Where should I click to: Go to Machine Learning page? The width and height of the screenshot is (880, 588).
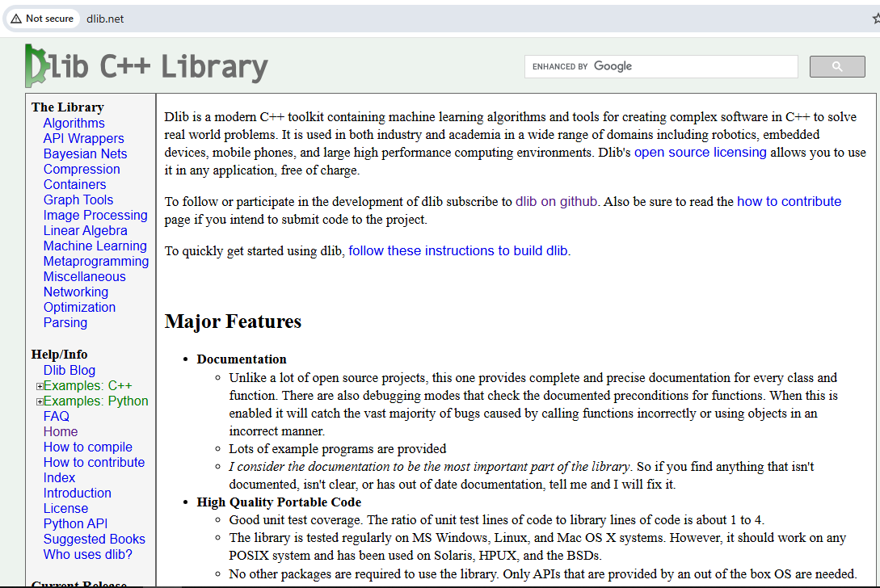95,246
